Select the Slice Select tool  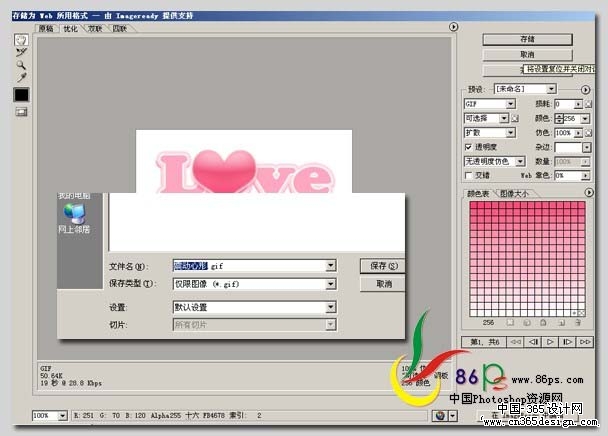pyautogui.click(x=21, y=52)
